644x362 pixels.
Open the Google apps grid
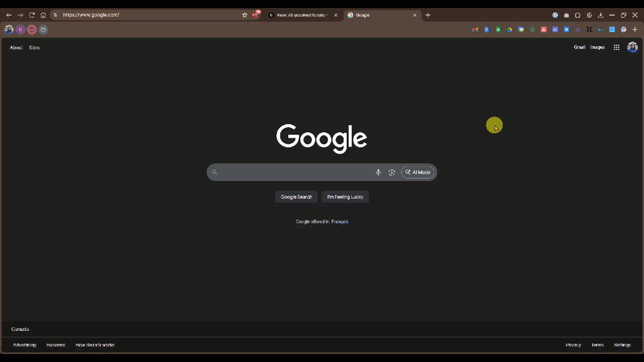click(x=616, y=47)
